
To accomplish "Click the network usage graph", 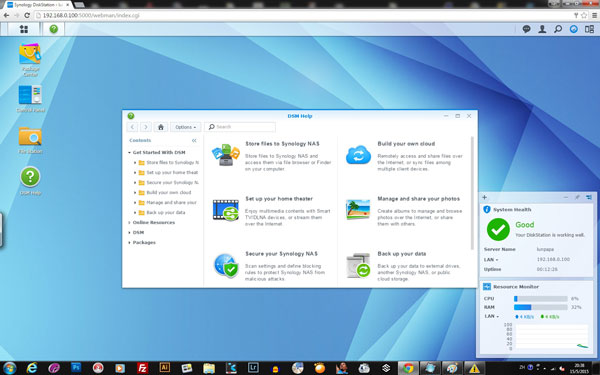I will pos(552,337).
